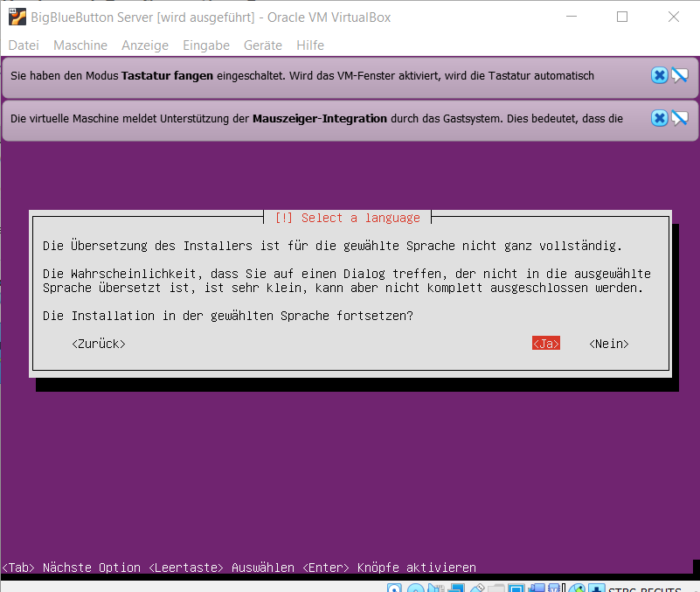Suppress future Mauszeiger-Integration messages
The image size is (700, 592).
[x=680, y=118]
